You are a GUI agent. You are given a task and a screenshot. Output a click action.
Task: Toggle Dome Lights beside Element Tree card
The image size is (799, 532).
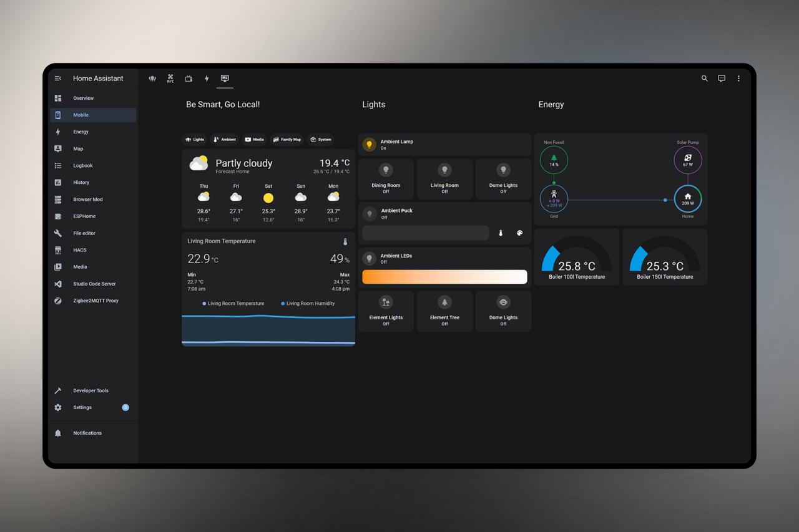pyautogui.click(x=503, y=311)
